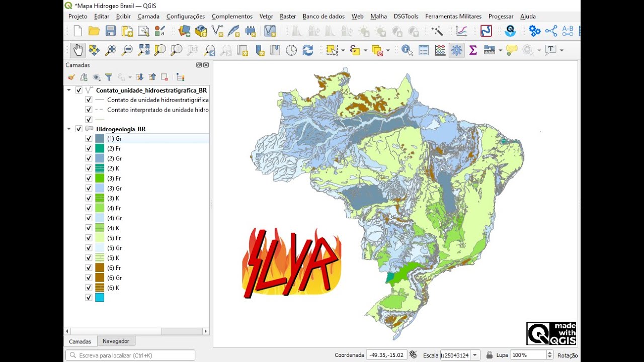Click New GeoPackage Layer icon
644x362 pixels.
[x=201, y=31]
